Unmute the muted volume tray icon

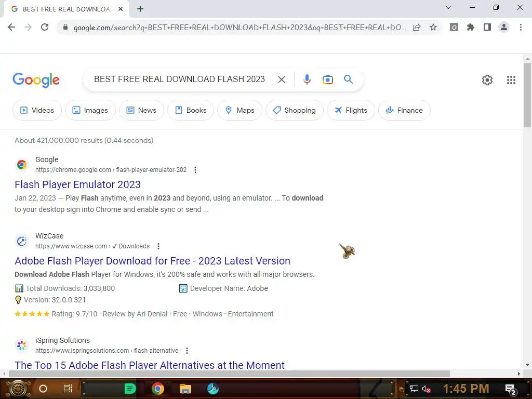pos(426,389)
